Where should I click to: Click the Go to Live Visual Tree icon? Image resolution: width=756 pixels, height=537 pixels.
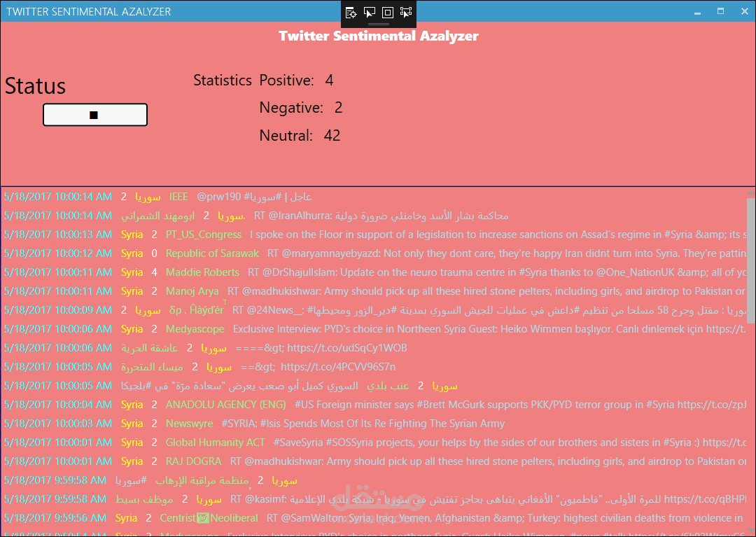(x=351, y=13)
